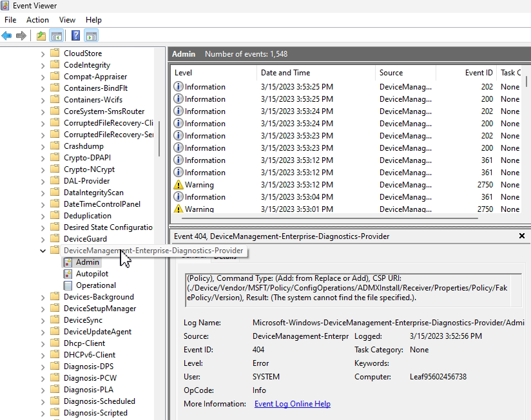Sort events by Source column header
The image size is (531, 420).
pyautogui.click(x=405, y=73)
